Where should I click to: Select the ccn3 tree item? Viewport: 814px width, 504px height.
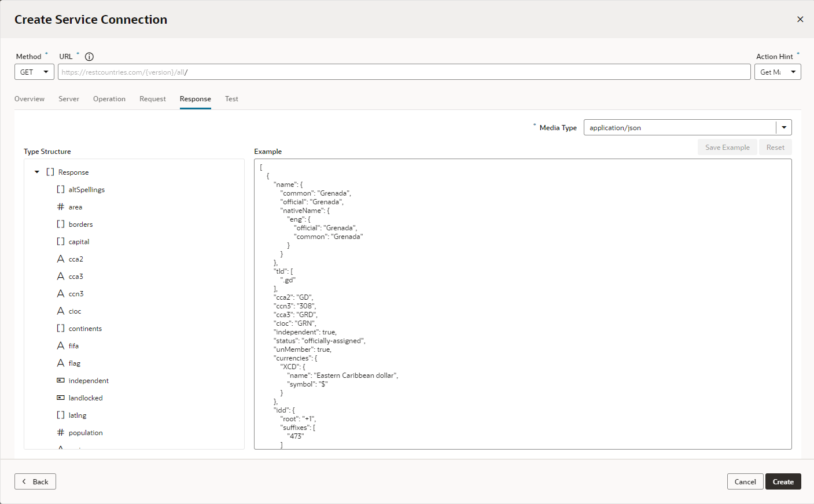(76, 294)
